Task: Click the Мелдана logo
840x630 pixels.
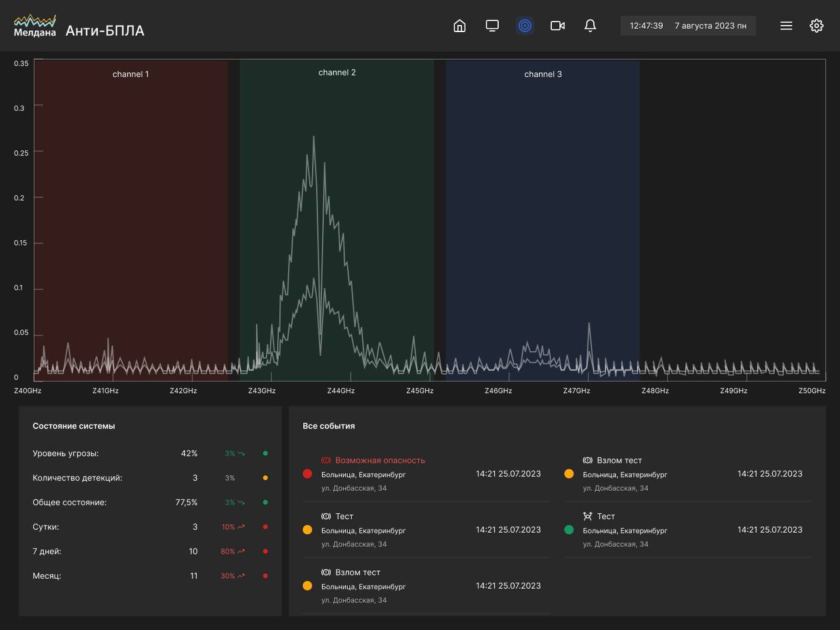Action: coord(35,26)
